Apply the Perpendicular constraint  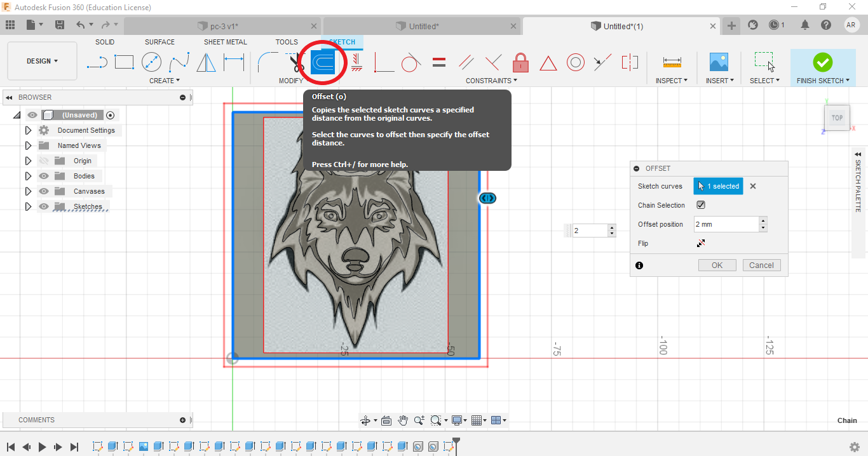click(493, 62)
